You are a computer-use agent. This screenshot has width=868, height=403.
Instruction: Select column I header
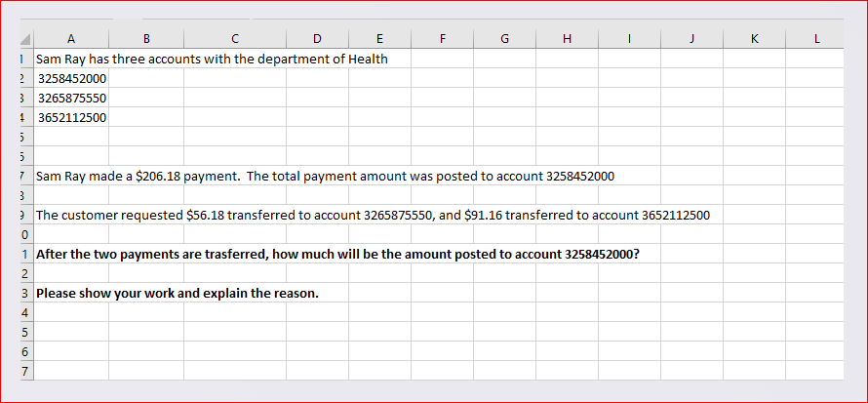pyautogui.click(x=629, y=39)
